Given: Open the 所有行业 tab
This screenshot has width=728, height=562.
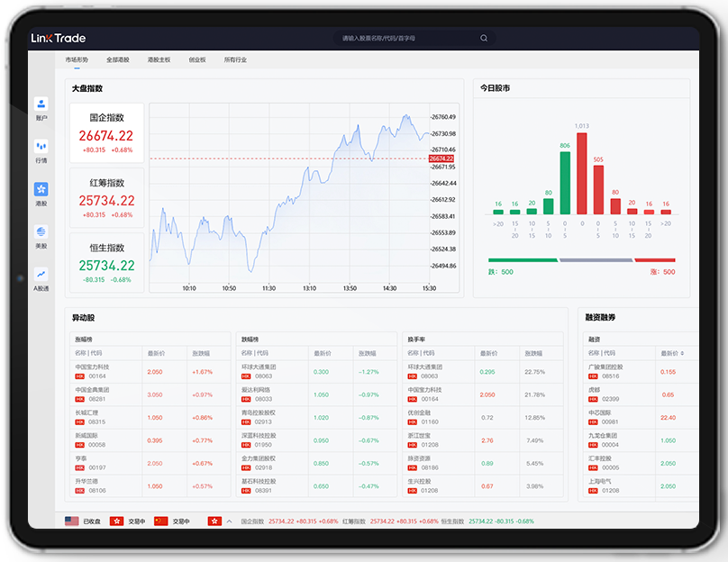Looking at the screenshot, I should tap(235, 60).
